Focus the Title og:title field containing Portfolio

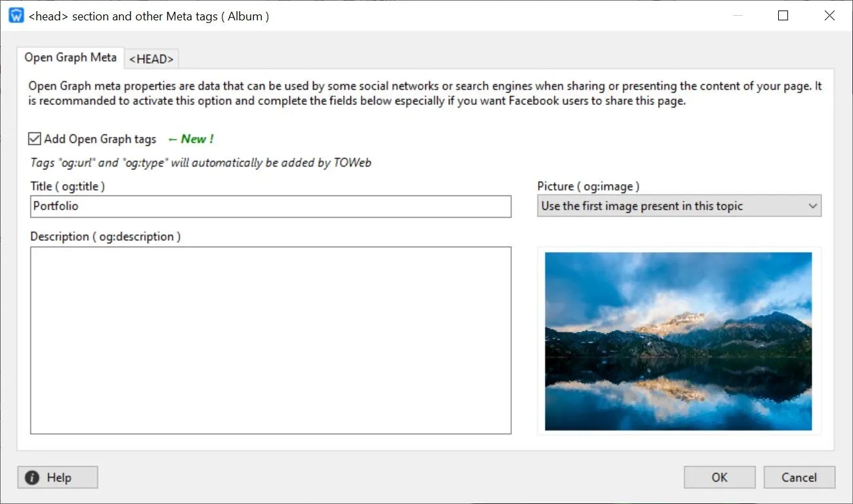pyautogui.click(x=270, y=206)
